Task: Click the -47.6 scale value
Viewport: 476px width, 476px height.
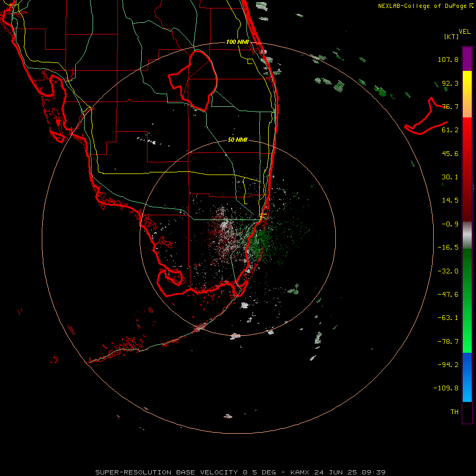Action: tap(448, 295)
